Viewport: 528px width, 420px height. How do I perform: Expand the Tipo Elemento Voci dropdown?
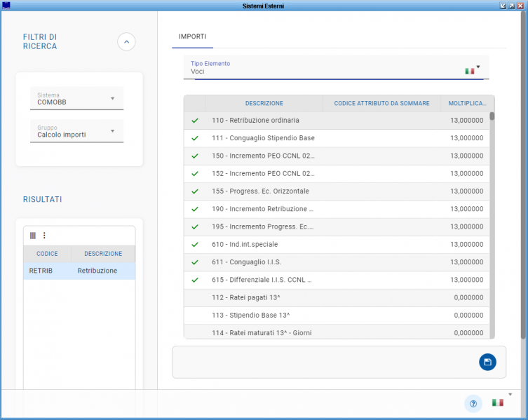(478, 67)
